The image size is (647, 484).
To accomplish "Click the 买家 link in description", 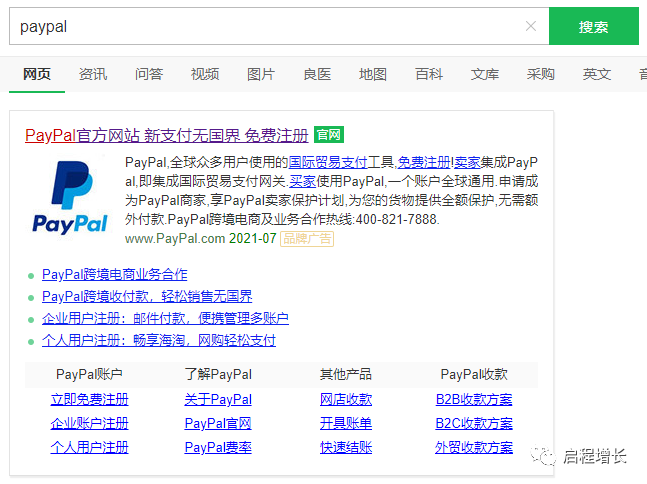I will pos(302,182).
